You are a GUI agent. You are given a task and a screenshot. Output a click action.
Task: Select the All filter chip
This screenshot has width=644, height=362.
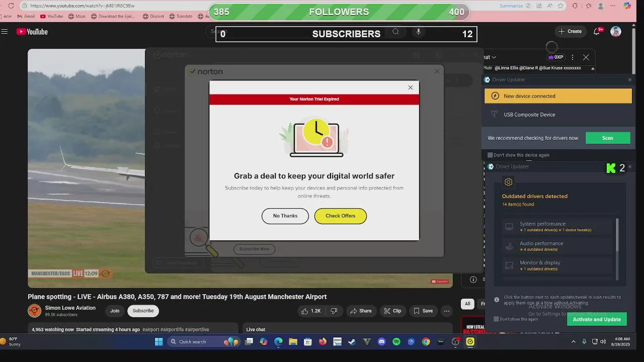[x=467, y=304]
